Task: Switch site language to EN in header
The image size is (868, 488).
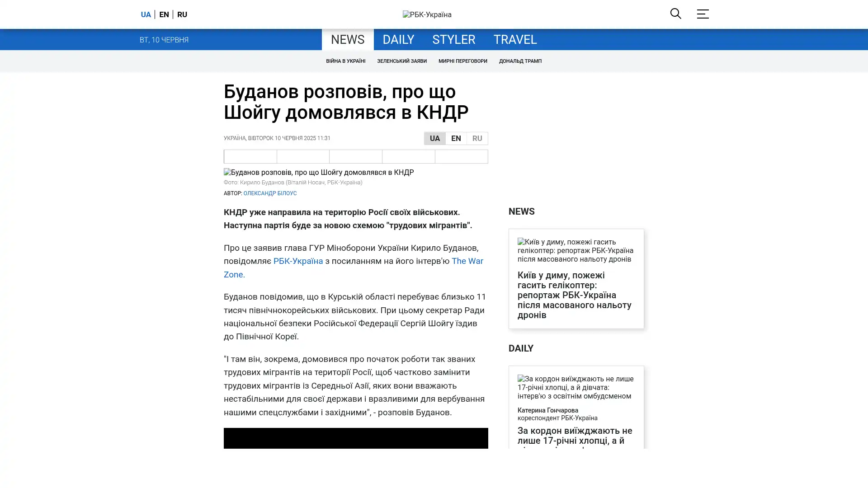Action: [x=164, y=14]
